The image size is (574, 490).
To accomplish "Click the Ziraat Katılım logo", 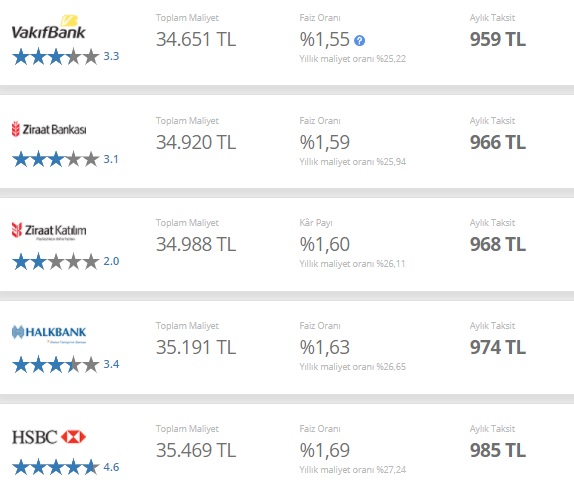I will (49, 231).
